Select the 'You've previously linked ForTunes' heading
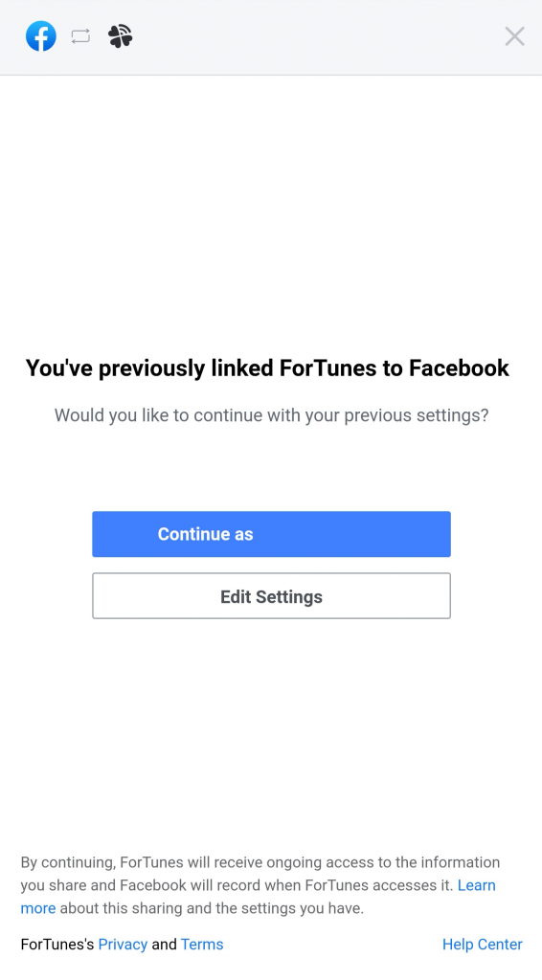 pos(267,368)
